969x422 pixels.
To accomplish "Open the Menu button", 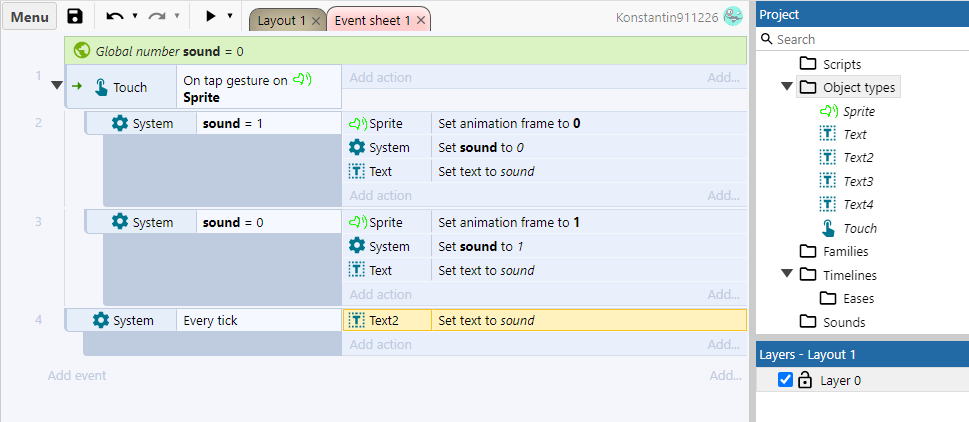I will [x=29, y=17].
